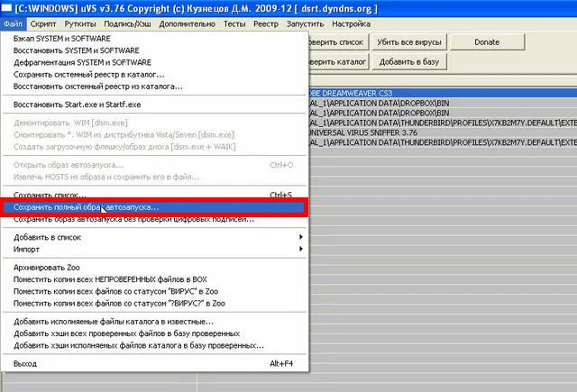Select the UNIVERSAL VIRUS SNIFFER 3.76 row
The height and width of the screenshot is (392, 577).
pos(443,132)
